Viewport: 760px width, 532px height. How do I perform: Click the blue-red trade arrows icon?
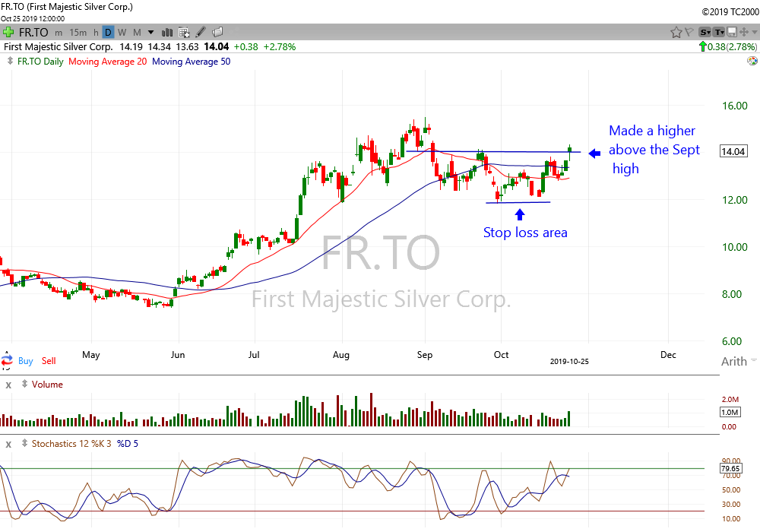7,360
